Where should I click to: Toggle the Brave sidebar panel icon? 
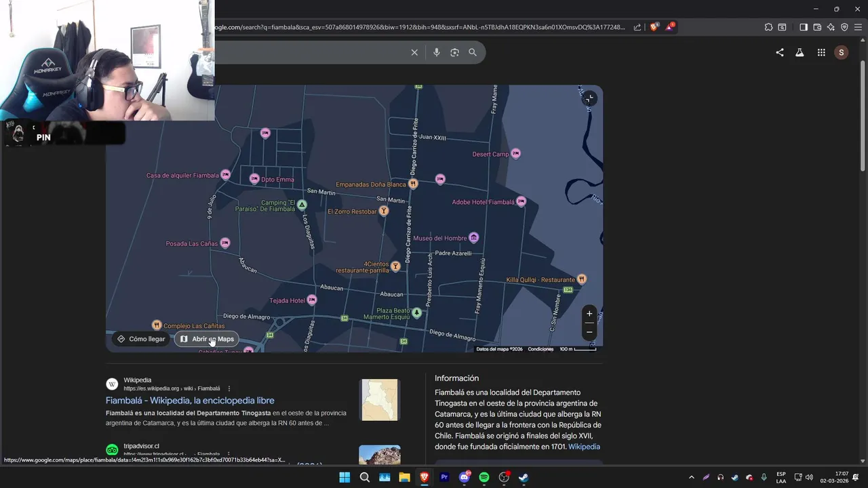tap(804, 27)
